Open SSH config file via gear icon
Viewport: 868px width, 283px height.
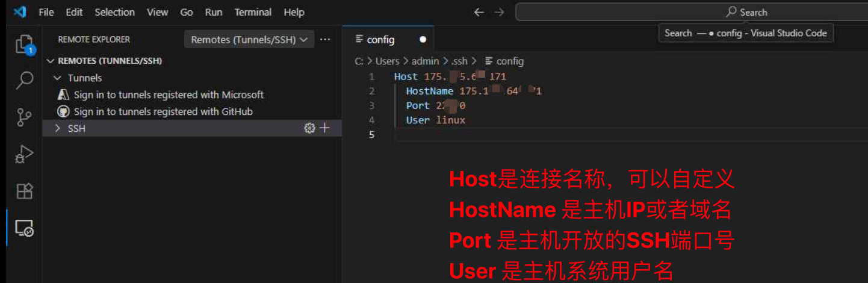pos(309,128)
